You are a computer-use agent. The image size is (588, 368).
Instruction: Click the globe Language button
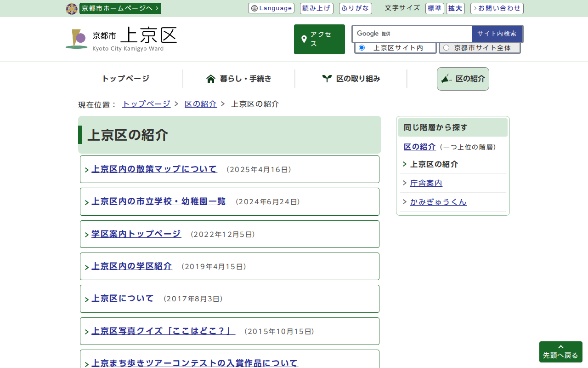click(271, 8)
